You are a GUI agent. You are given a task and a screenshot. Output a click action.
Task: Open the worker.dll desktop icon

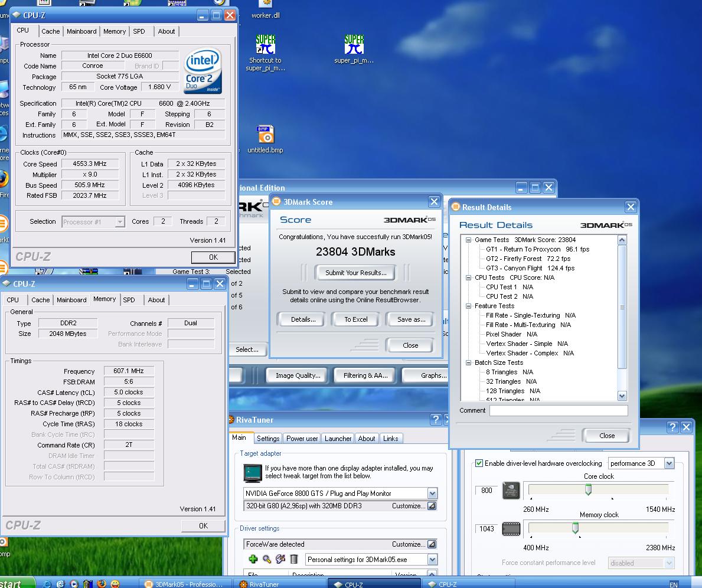pyautogui.click(x=266, y=9)
